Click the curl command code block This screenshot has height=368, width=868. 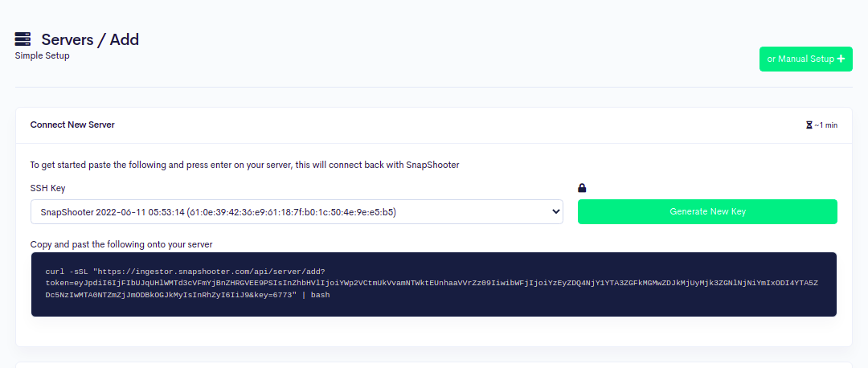434,284
